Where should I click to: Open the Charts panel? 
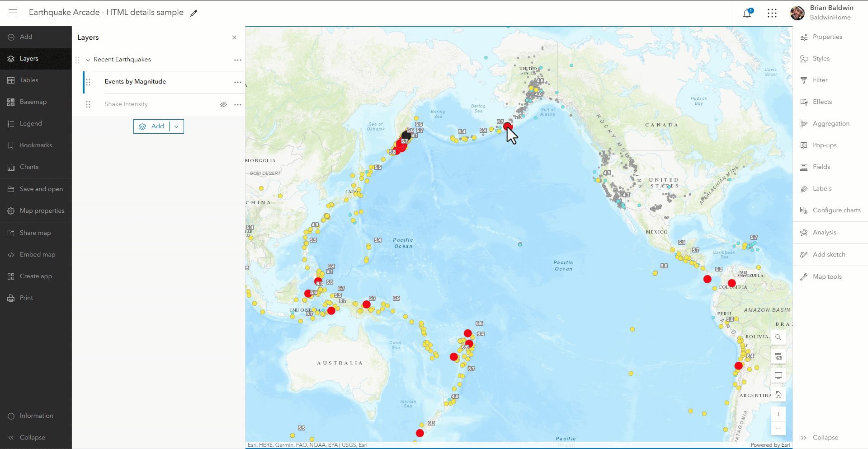point(29,167)
